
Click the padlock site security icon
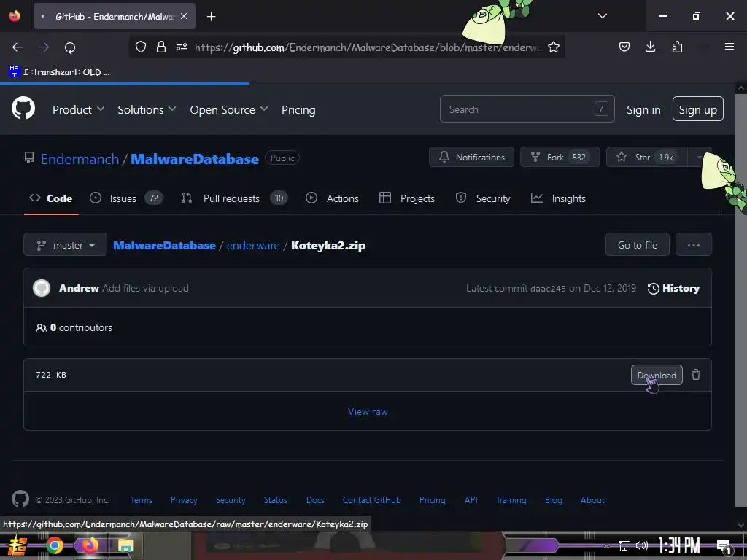coord(161,47)
